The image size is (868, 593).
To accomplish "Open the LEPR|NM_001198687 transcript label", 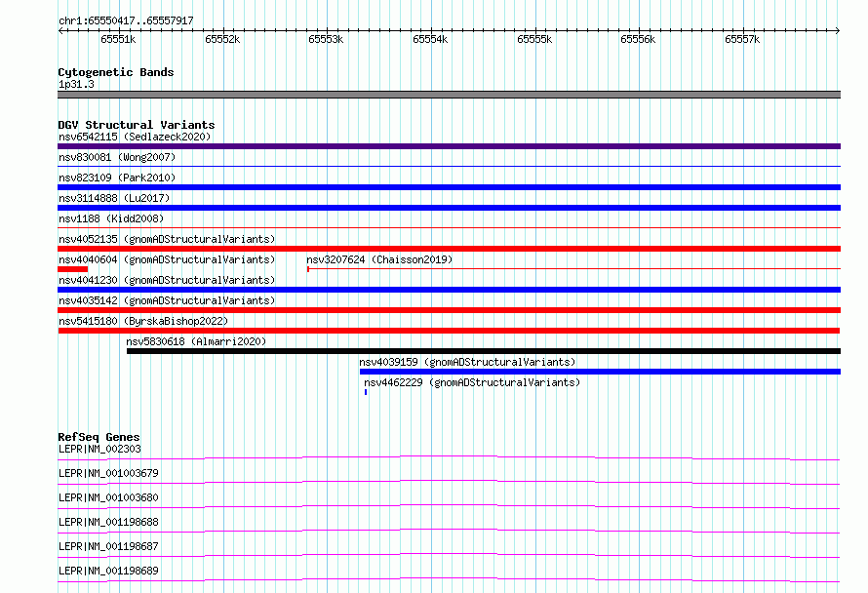I will point(108,546).
